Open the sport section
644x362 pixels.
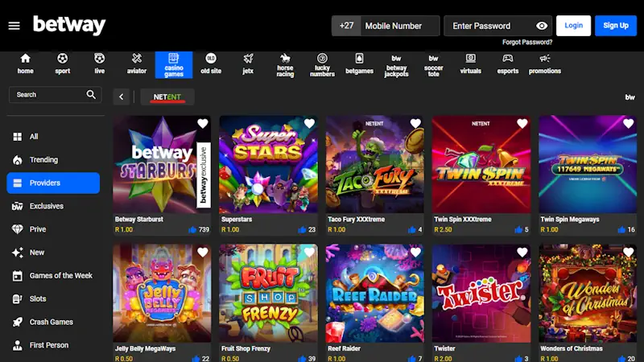pos(63,64)
